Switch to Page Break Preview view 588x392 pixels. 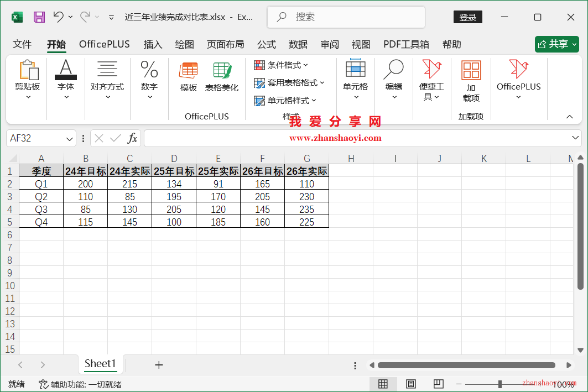pos(439,384)
